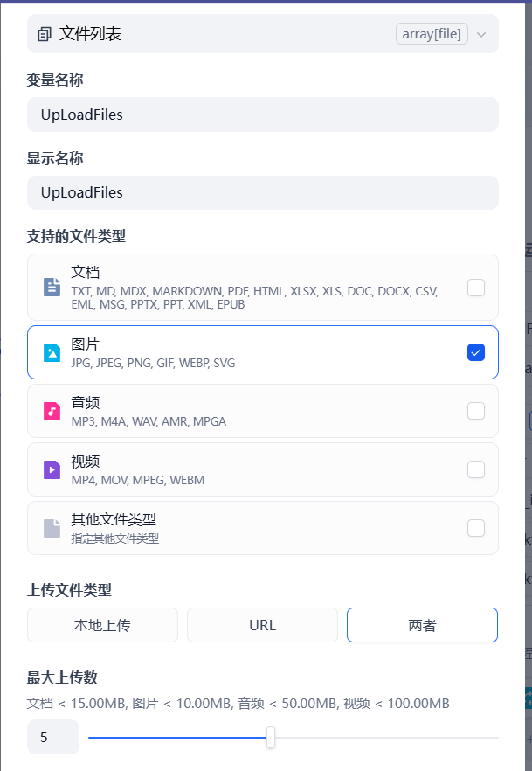The image size is (532, 771).
Task: Uncheck the 图片 image file type
Action: coord(476,352)
